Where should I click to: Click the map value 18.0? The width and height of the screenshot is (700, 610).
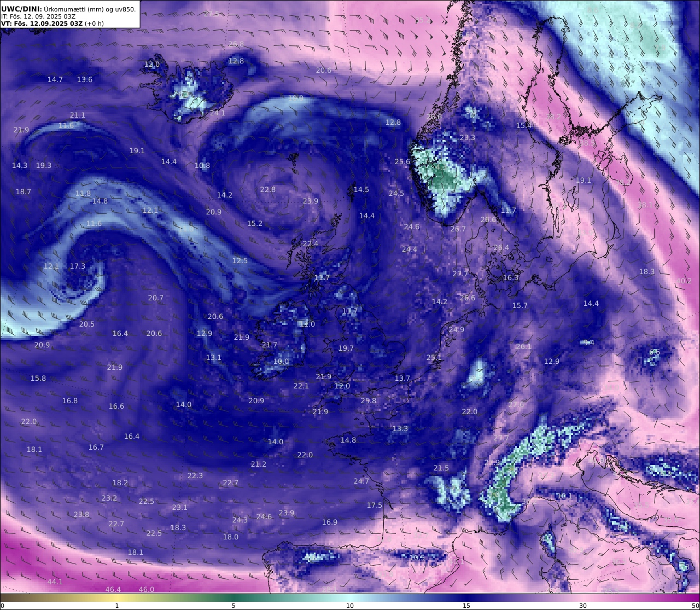point(231,537)
